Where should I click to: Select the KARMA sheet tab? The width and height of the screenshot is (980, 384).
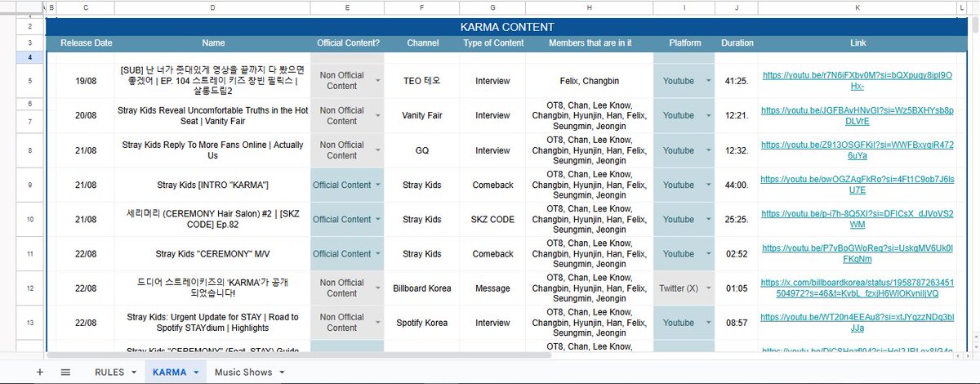[x=169, y=372]
